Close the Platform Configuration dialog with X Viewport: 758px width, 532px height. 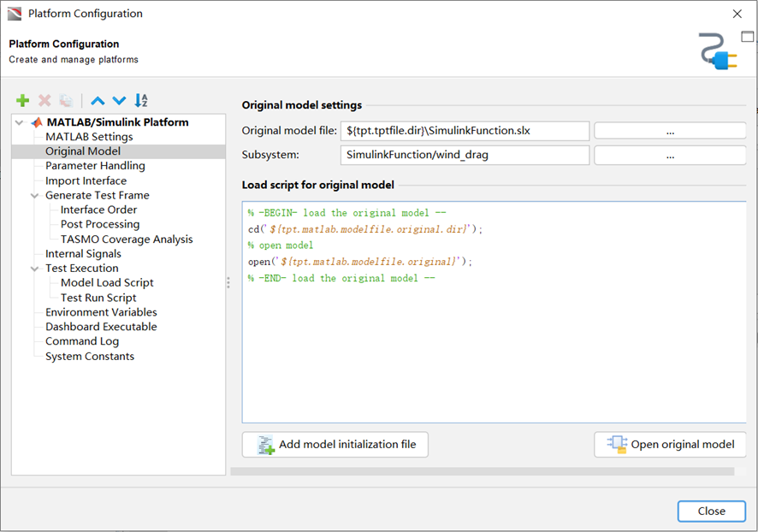coord(737,14)
